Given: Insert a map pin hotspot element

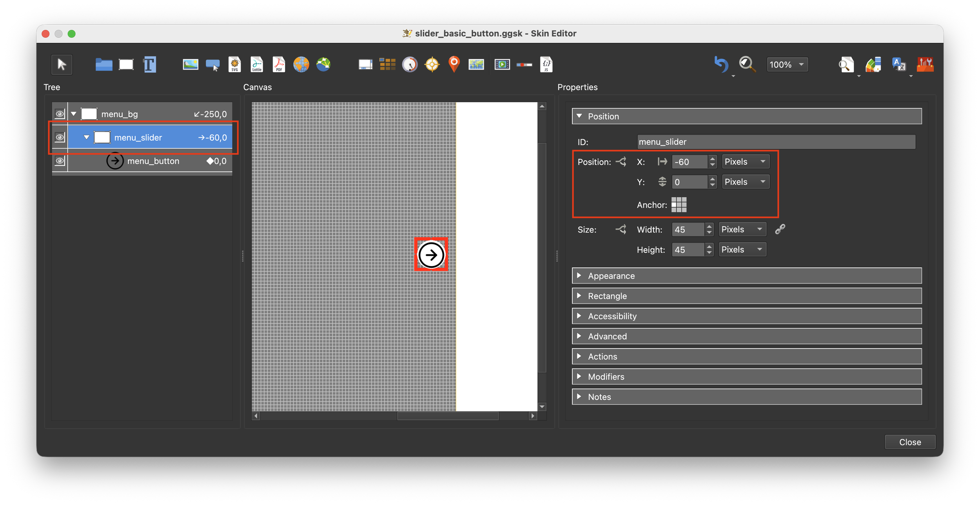Looking at the screenshot, I should coord(454,64).
